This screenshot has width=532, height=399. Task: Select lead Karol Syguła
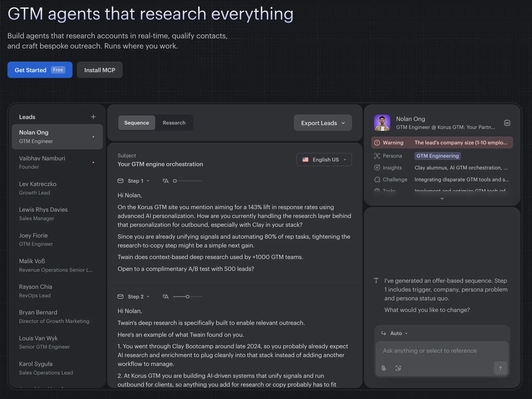57,368
